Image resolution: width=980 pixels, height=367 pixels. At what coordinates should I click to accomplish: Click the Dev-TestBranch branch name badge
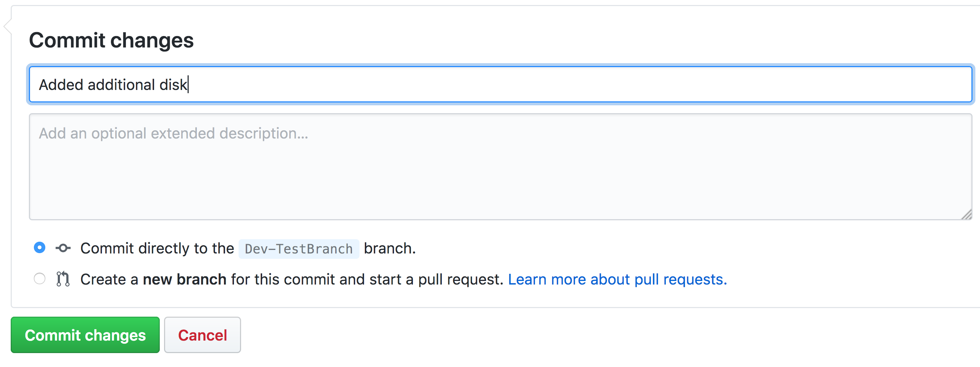click(298, 249)
